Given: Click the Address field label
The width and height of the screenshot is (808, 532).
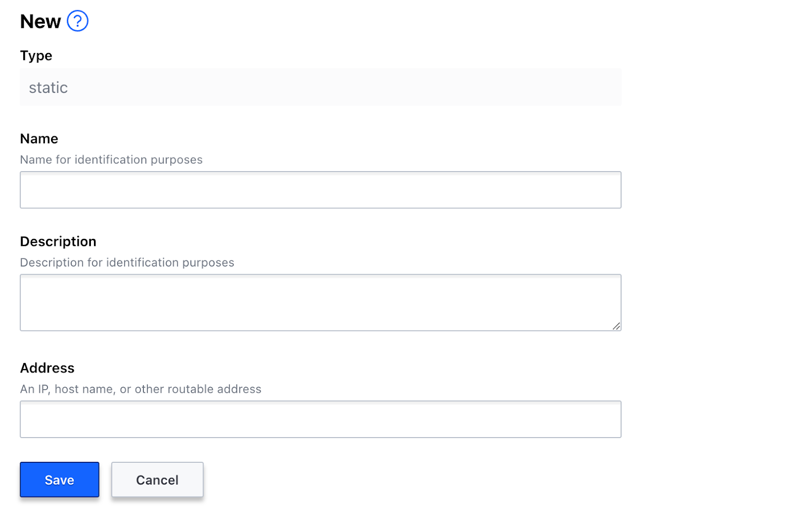Looking at the screenshot, I should click(x=47, y=368).
